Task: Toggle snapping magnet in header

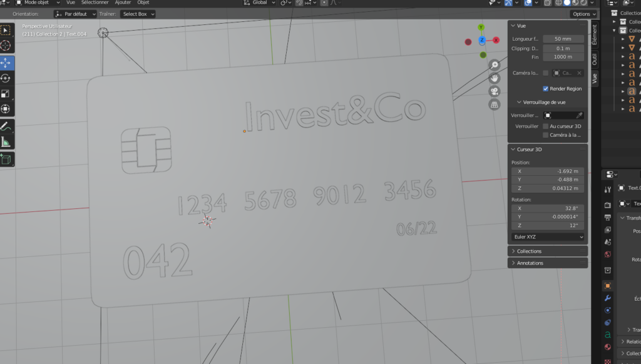Action: click(300, 3)
